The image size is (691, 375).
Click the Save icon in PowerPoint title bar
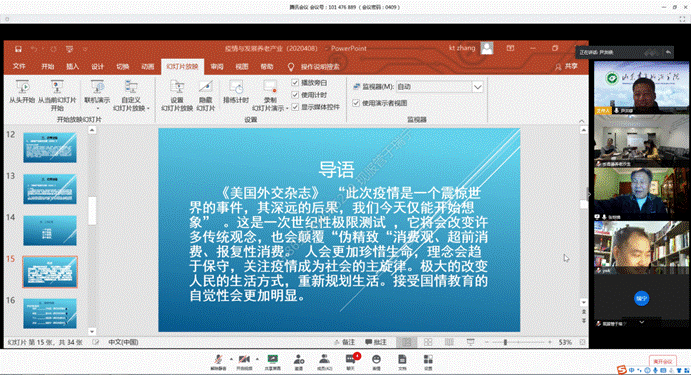[x=18, y=49]
